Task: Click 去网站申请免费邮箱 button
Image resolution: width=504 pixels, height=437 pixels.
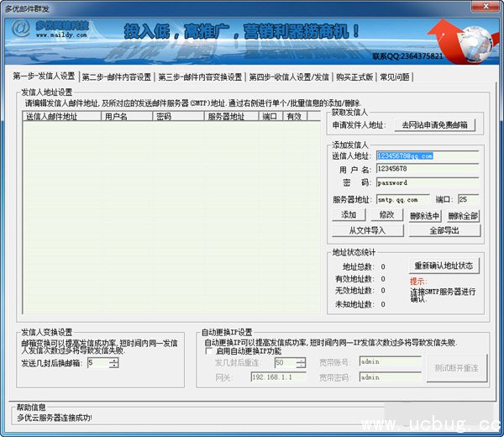Action: pos(435,125)
